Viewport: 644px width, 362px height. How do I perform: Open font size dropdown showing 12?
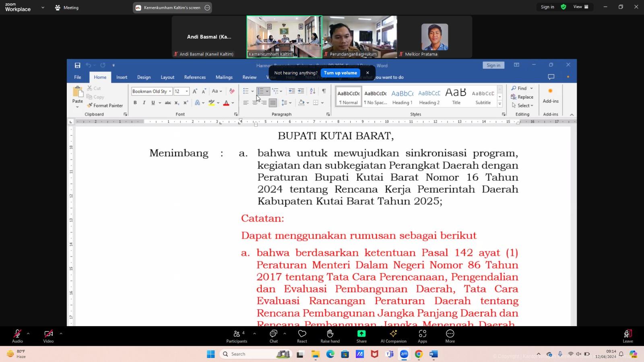(x=187, y=91)
